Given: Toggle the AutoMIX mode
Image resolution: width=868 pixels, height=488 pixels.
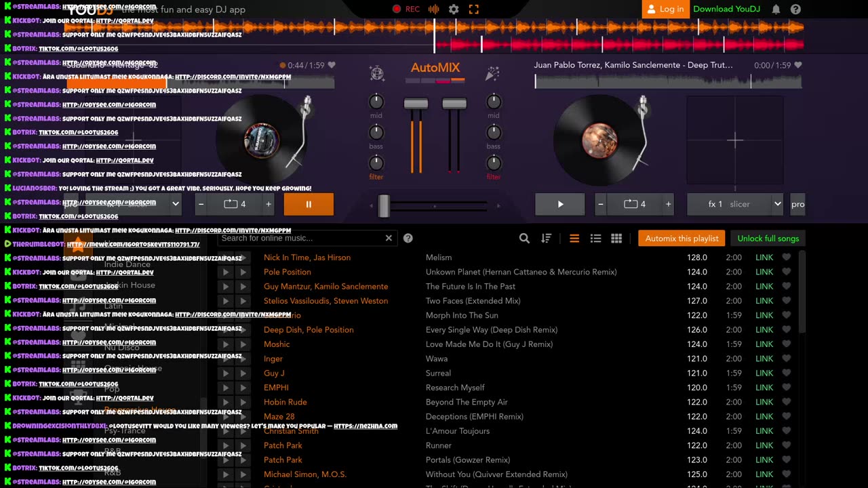Looking at the screenshot, I should tap(435, 68).
